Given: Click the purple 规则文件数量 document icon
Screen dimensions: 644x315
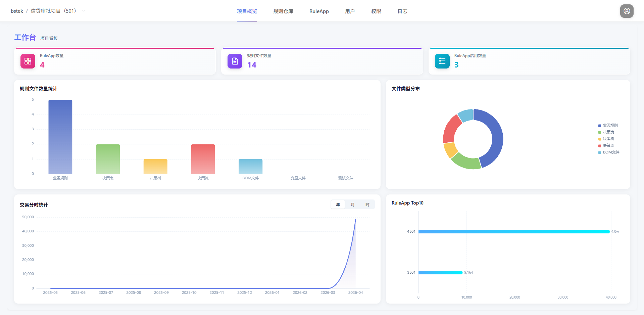Looking at the screenshot, I should coord(235,61).
